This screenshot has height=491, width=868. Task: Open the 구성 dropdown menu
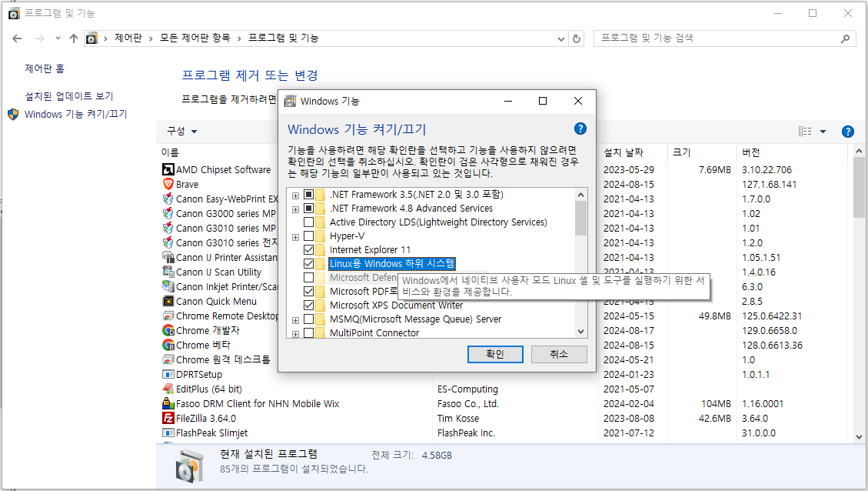pyautogui.click(x=182, y=131)
